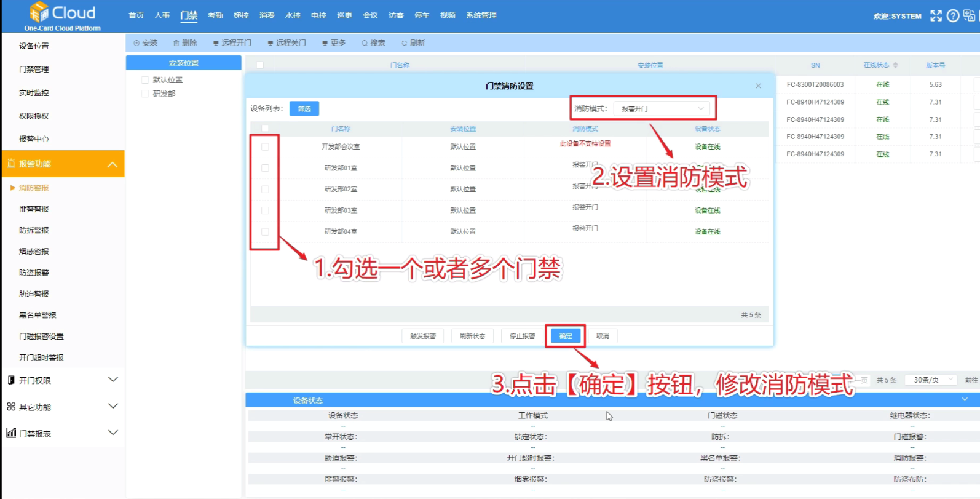Image resolution: width=980 pixels, height=499 pixels.
Task: Select the 研发部04室 checkbox
Action: [x=265, y=232]
